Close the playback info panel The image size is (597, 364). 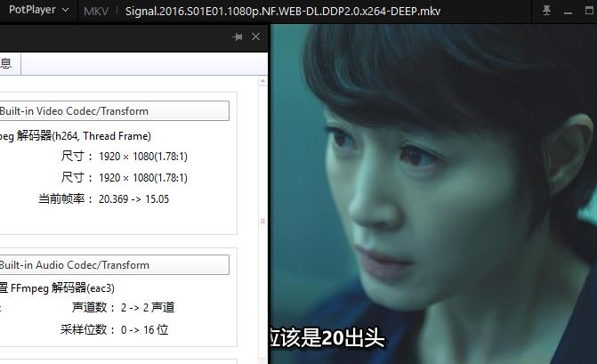256,36
